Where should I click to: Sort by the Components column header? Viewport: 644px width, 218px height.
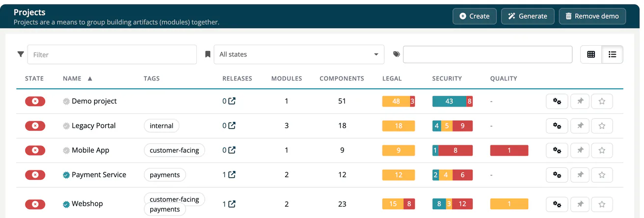tap(342, 78)
